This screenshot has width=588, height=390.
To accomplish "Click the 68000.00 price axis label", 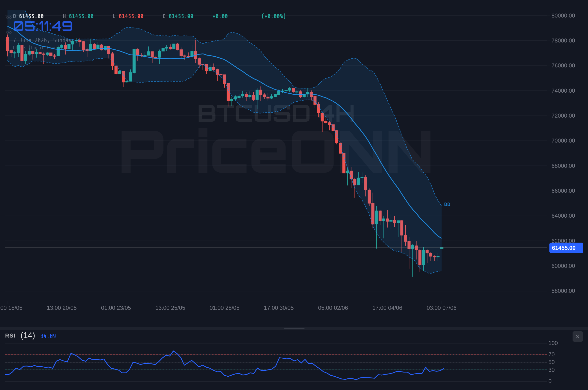I will click(563, 166).
